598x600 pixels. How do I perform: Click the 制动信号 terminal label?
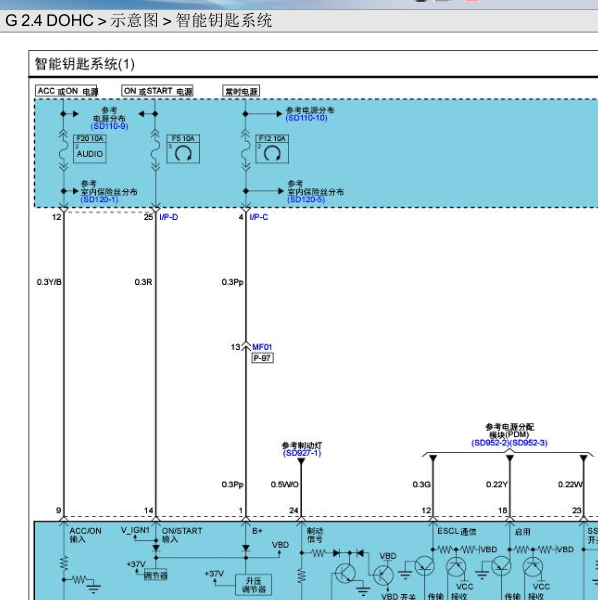[315, 535]
